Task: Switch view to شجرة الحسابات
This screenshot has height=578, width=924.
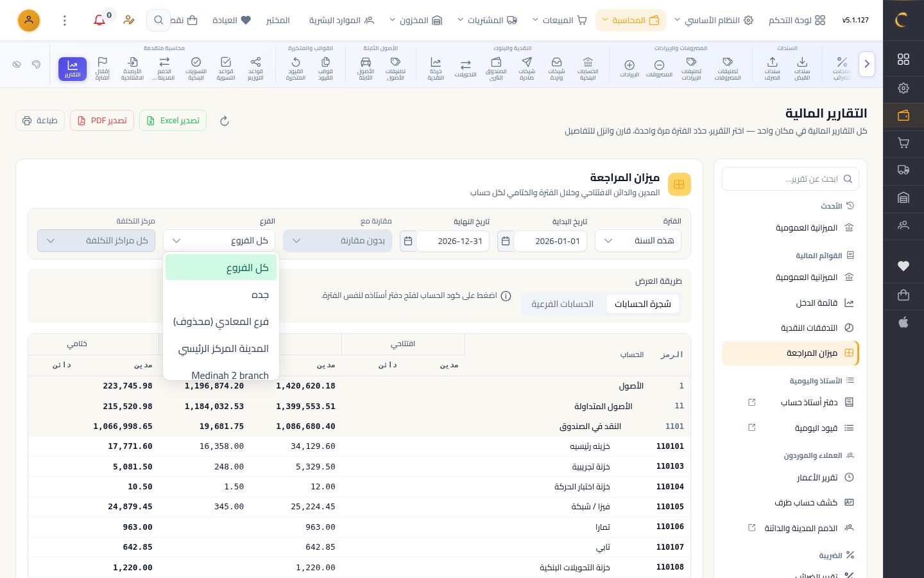Action: coord(642,304)
